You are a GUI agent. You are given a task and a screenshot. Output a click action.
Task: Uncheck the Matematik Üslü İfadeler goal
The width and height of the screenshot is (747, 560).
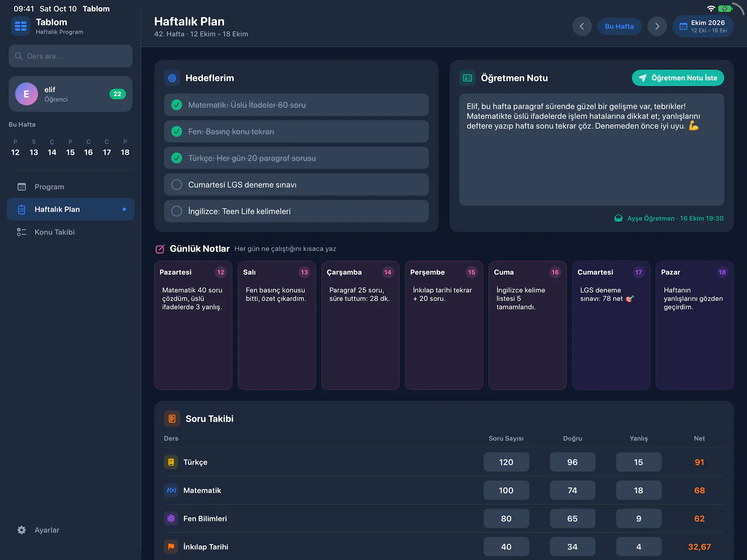pos(176,105)
